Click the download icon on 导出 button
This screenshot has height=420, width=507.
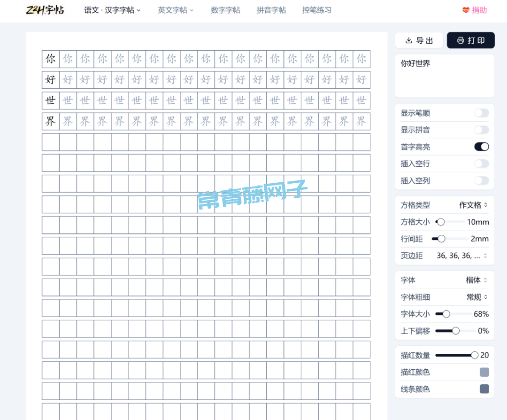tap(408, 40)
